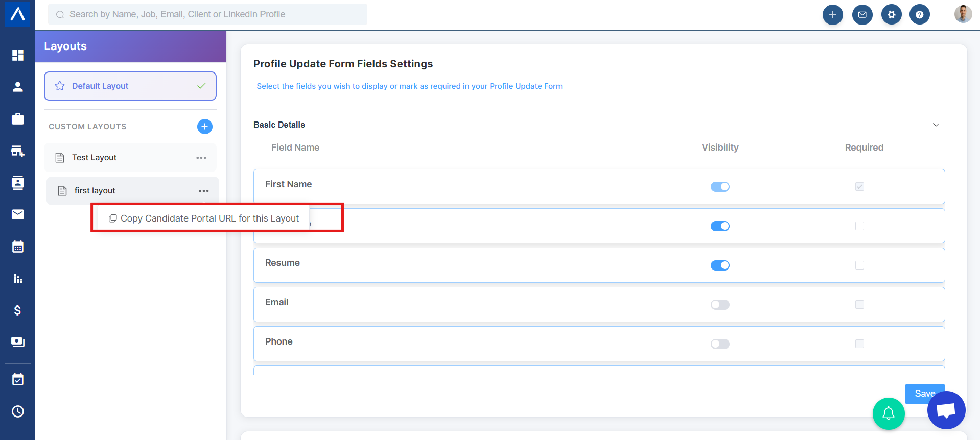This screenshot has width=980, height=440.
Task: Enable visibility for Email field
Action: pyautogui.click(x=720, y=305)
